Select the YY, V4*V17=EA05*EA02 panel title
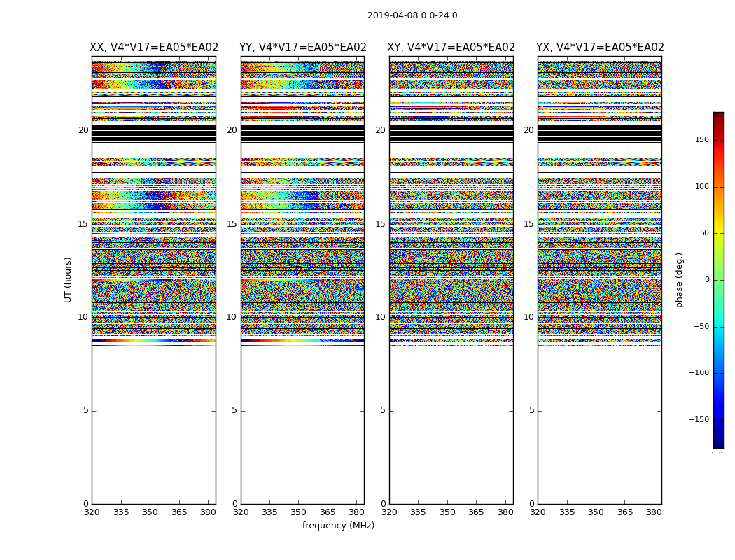This screenshot has width=735, height=560. 303,48
